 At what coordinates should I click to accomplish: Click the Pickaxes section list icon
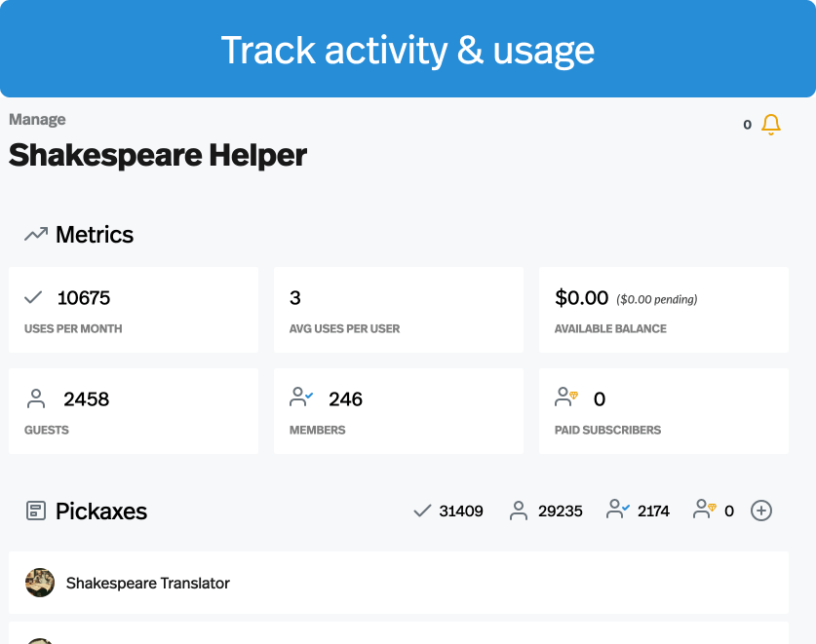click(x=36, y=511)
